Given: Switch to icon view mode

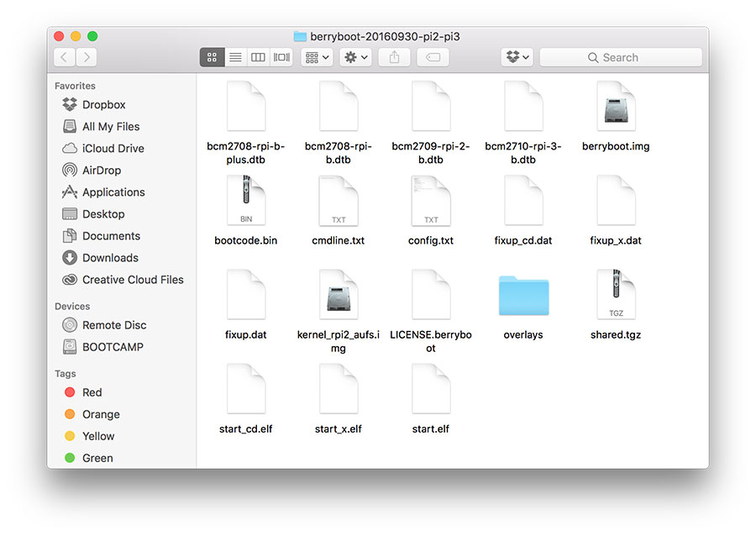Looking at the screenshot, I should (212, 57).
